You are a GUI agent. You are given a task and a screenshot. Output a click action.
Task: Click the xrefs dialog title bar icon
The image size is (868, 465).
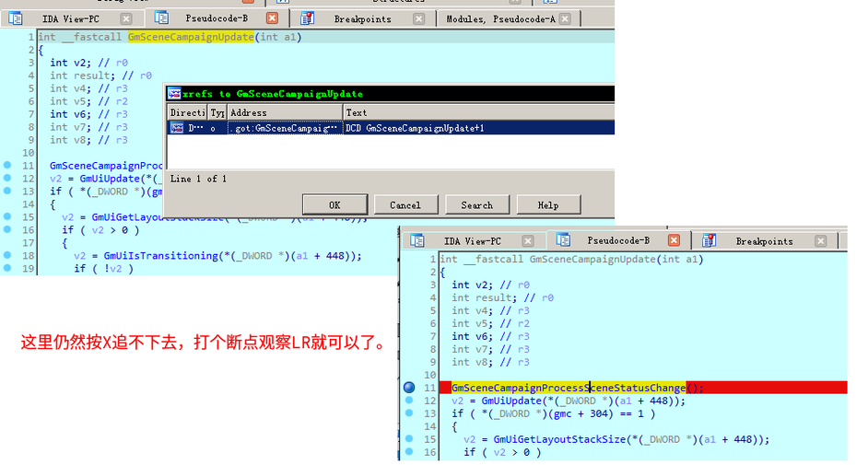click(x=174, y=93)
